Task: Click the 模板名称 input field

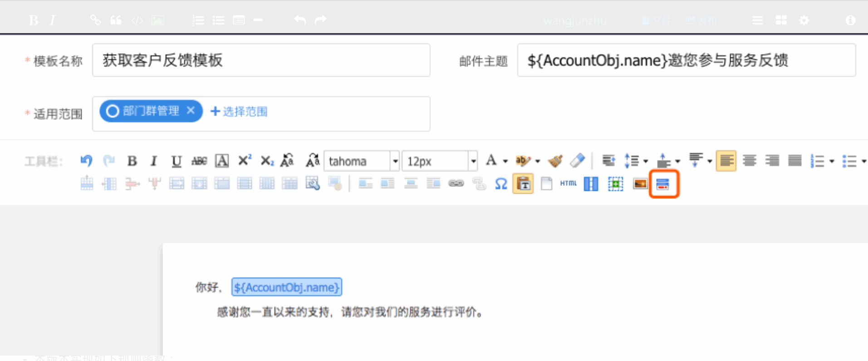Action: point(261,60)
